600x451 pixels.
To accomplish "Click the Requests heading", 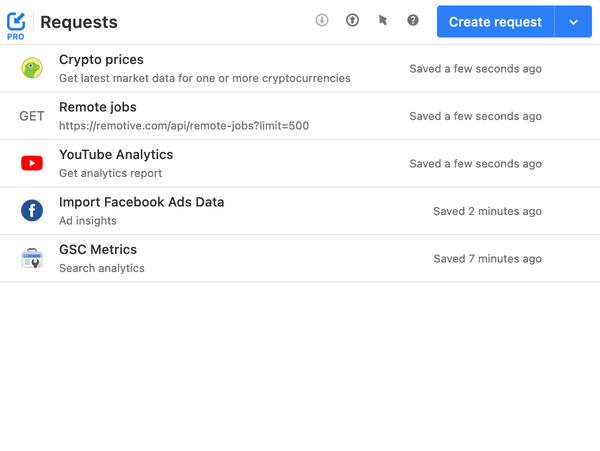I will [x=79, y=22].
